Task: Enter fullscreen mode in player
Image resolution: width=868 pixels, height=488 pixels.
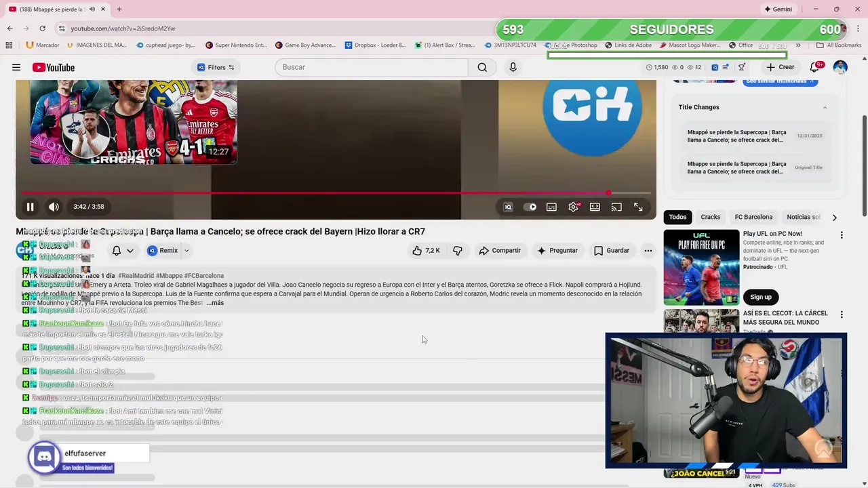Action: 638,207
